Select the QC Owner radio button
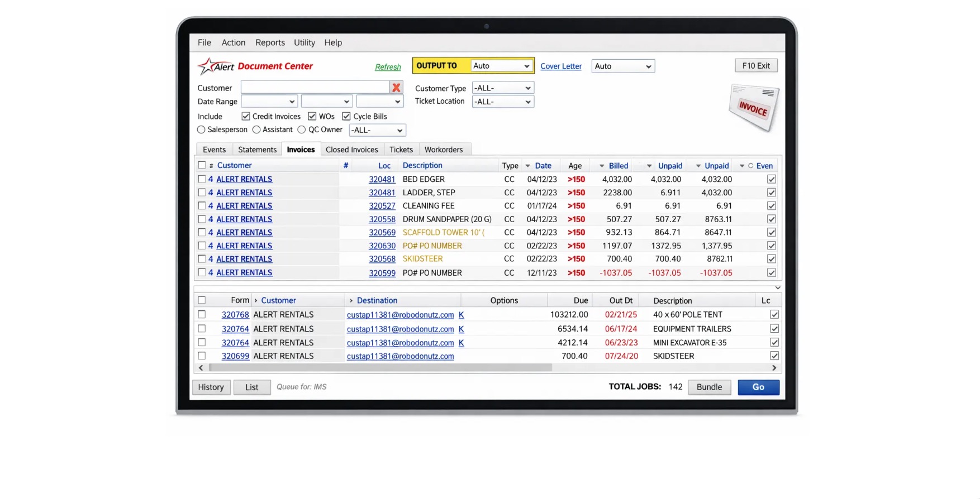The width and height of the screenshot is (980, 499). [x=302, y=129]
